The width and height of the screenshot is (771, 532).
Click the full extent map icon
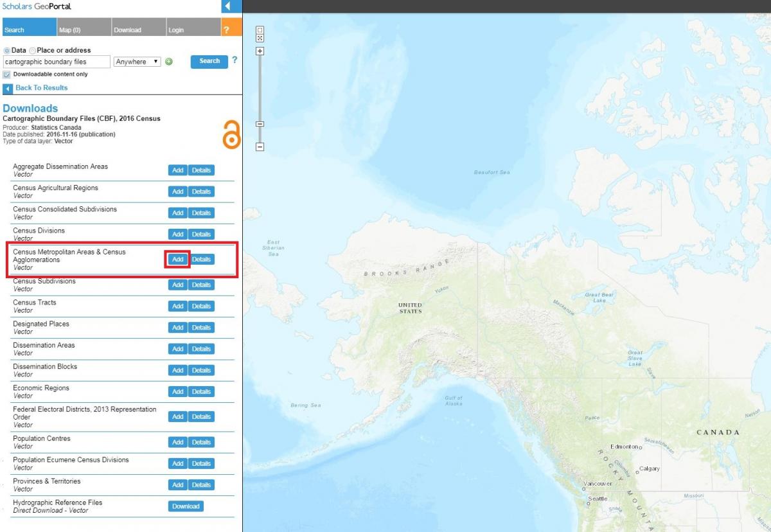(x=260, y=39)
